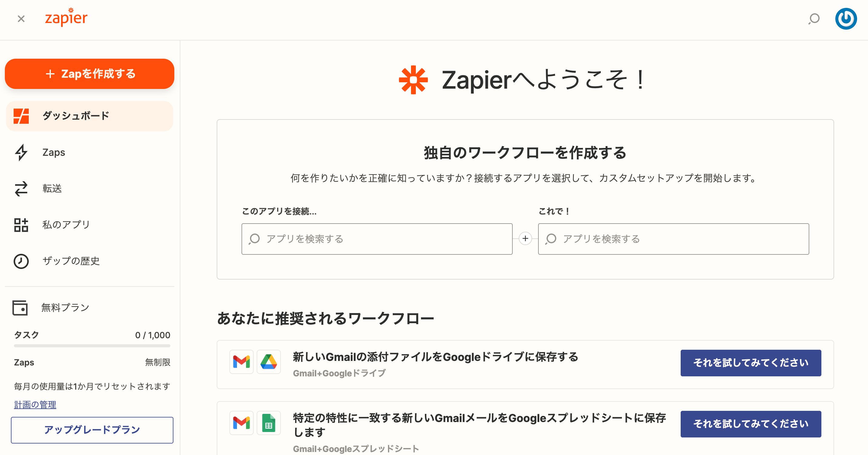
Task: Focus the これで！ app search field
Action: [673, 239]
